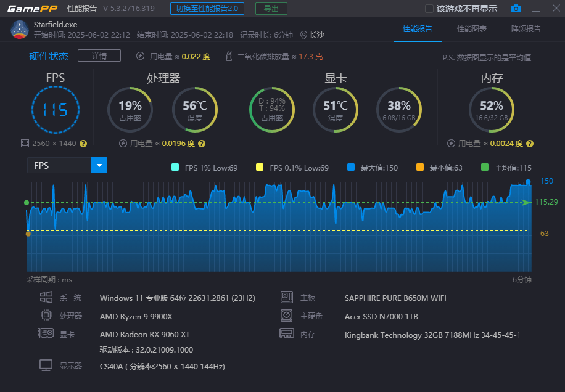Click the memory power lightning icon
The height and width of the screenshot is (392, 565).
(451, 144)
